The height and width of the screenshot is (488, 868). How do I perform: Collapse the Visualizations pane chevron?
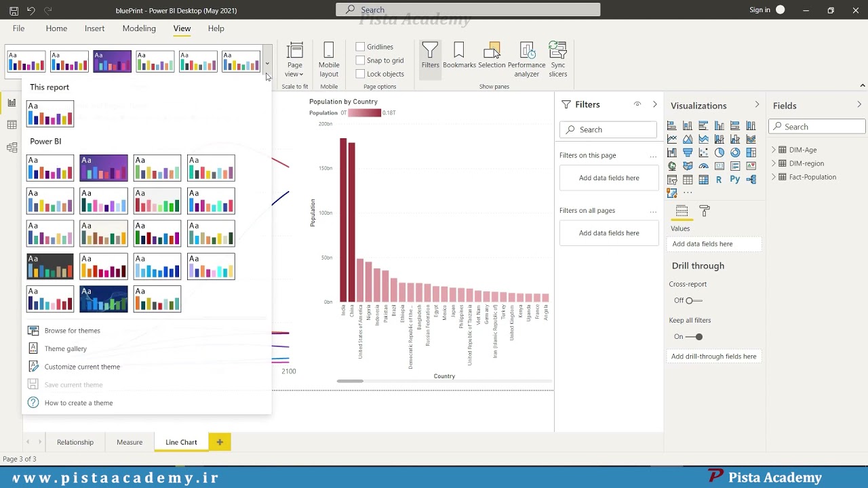(757, 104)
